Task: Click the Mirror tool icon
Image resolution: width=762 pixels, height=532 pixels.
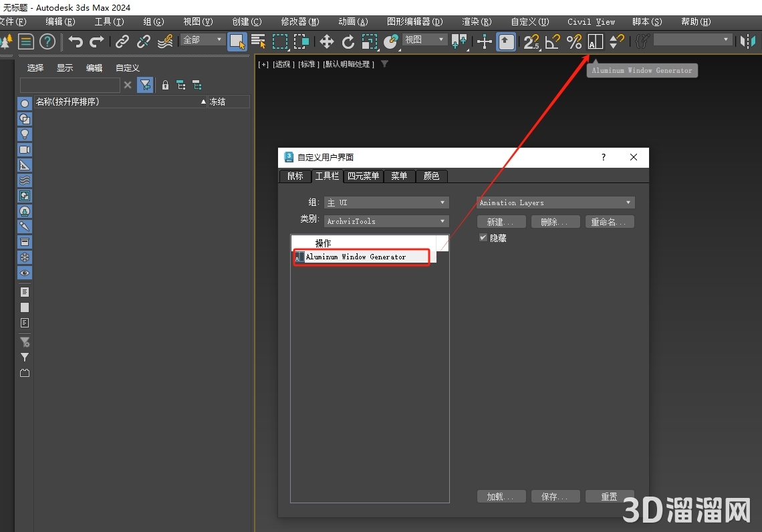Action: coord(747,42)
